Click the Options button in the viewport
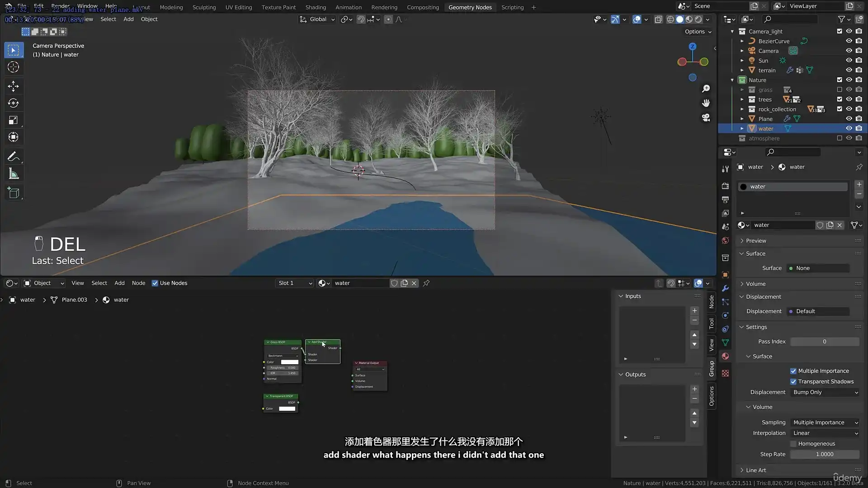This screenshot has width=868, height=488. coord(698,32)
